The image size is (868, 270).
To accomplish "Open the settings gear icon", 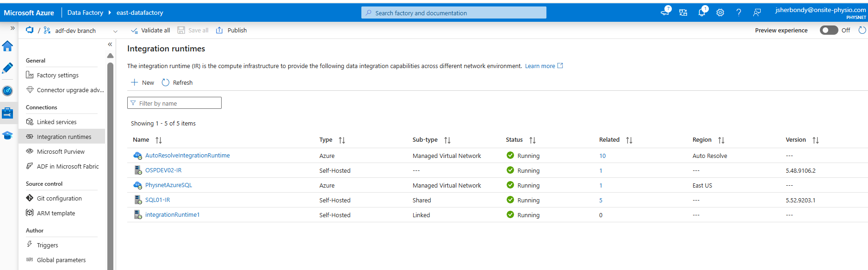I will pos(720,13).
